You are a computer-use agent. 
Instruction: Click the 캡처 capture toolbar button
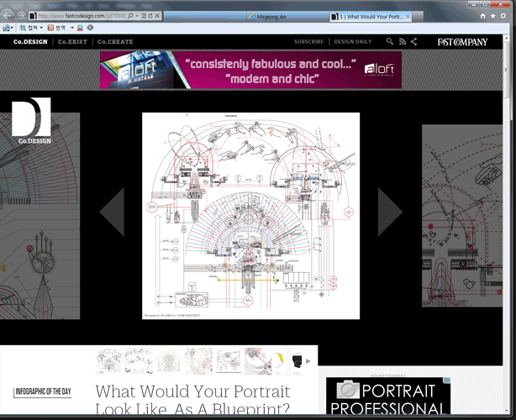click(29, 28)
